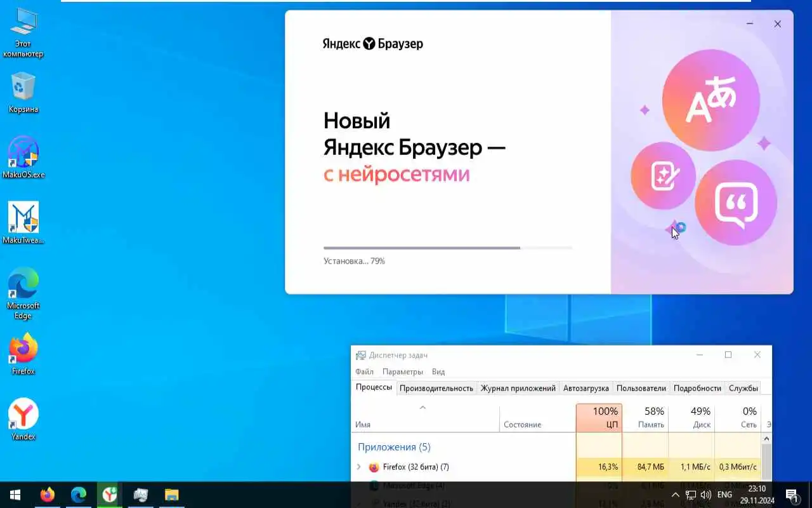Expand the Firefox (32 бита) process row
The image size is (812, 508).
point(358,467)
